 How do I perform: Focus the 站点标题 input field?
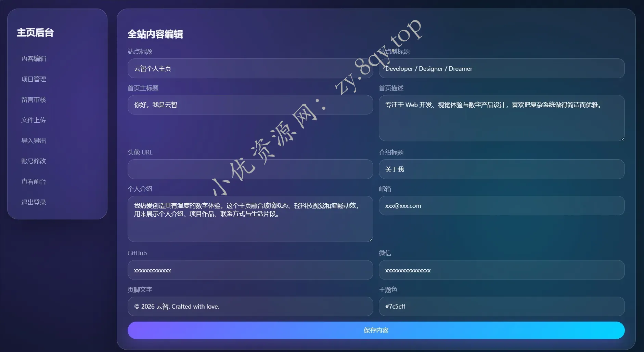click(250, 68)
